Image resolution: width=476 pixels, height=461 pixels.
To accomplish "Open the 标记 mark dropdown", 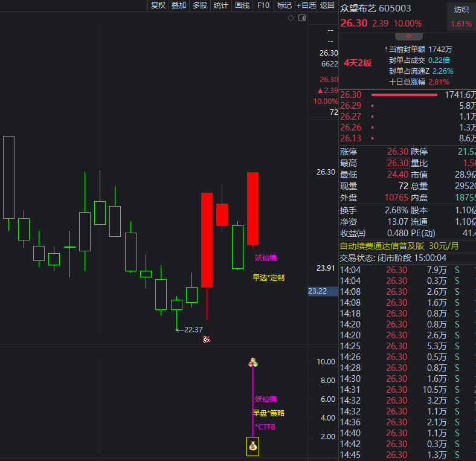I will (284, 5).
